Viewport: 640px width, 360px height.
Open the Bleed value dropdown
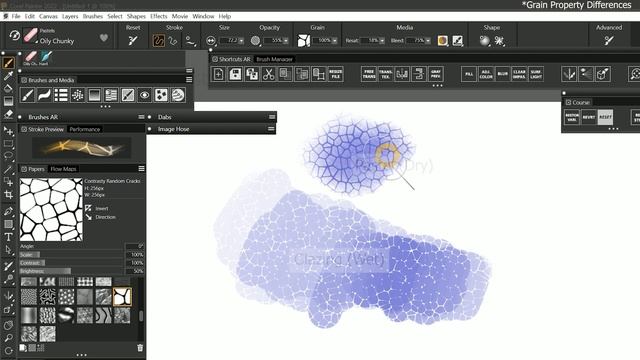coord(428,40)
